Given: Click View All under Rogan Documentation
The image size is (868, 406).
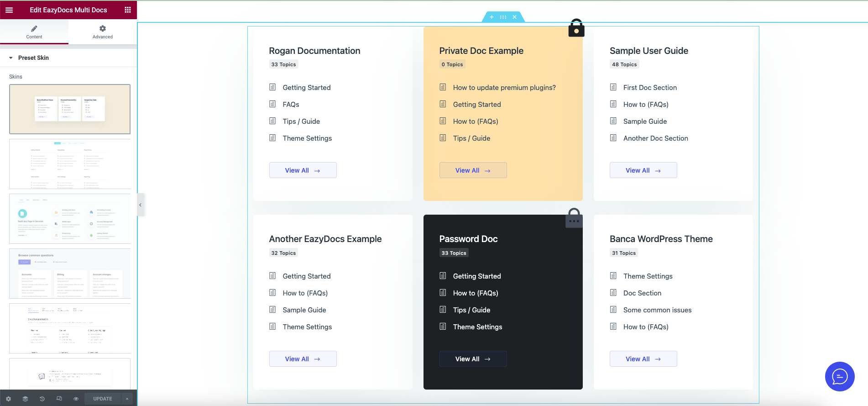Looking at the screenshot, I should 303,170.
